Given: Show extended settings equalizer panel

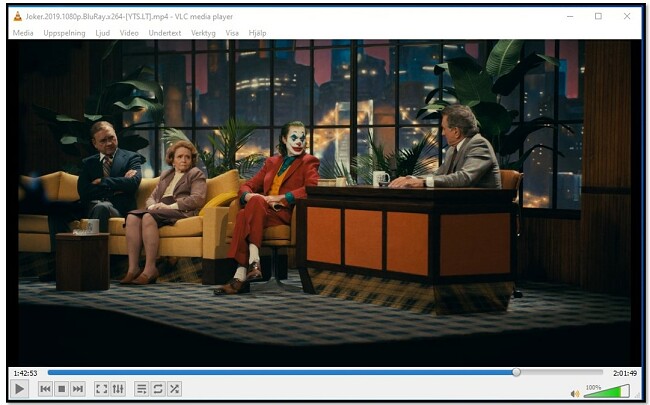Looking at the screenshot, I should 118,389.
